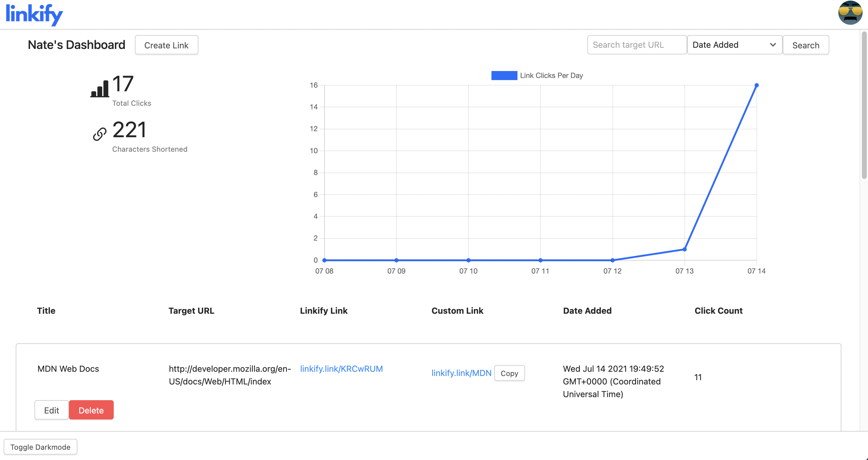Delete the MDN Web Docs entry
The width and height of the screenshot is (868, 460).
coord(91,410)
